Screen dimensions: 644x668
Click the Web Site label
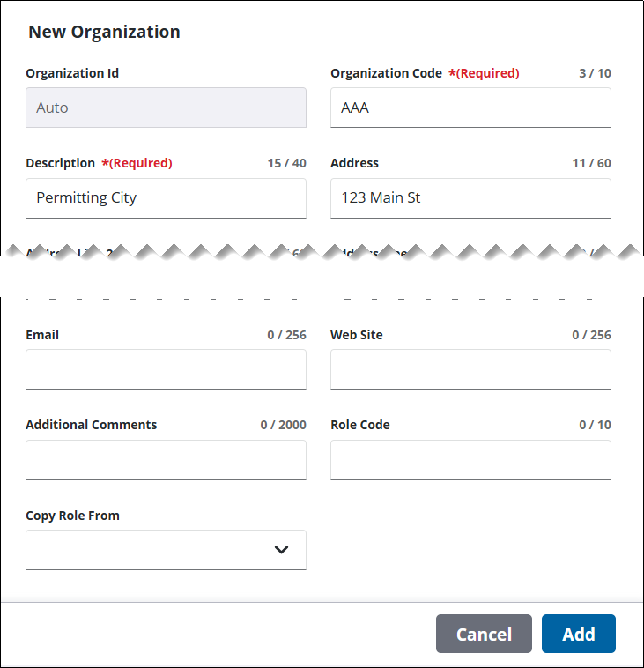356,335
